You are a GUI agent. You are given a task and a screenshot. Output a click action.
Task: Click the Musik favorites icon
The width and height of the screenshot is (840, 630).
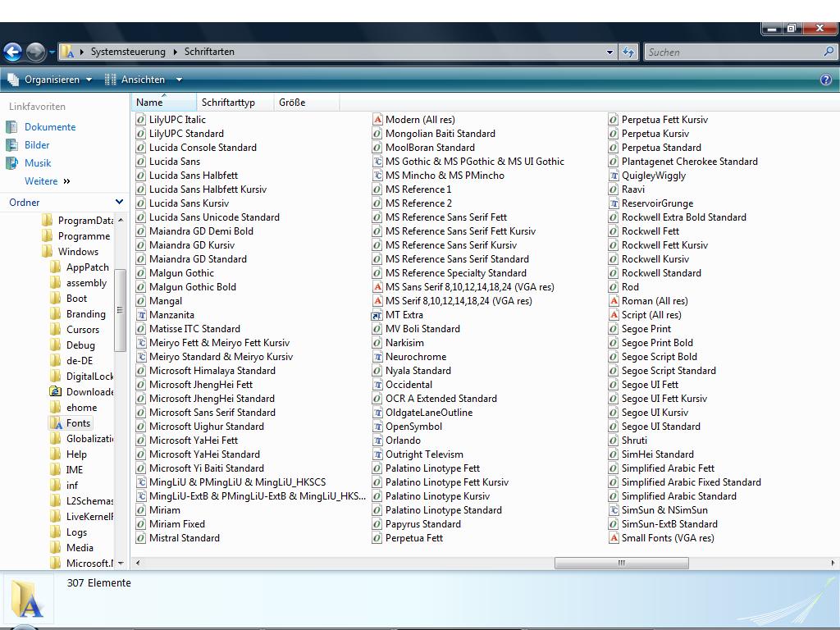tap(11, 163)
